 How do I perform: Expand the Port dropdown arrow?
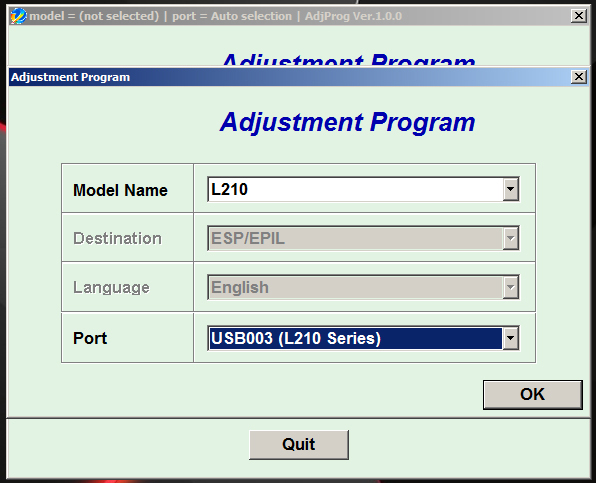(510, 338)
